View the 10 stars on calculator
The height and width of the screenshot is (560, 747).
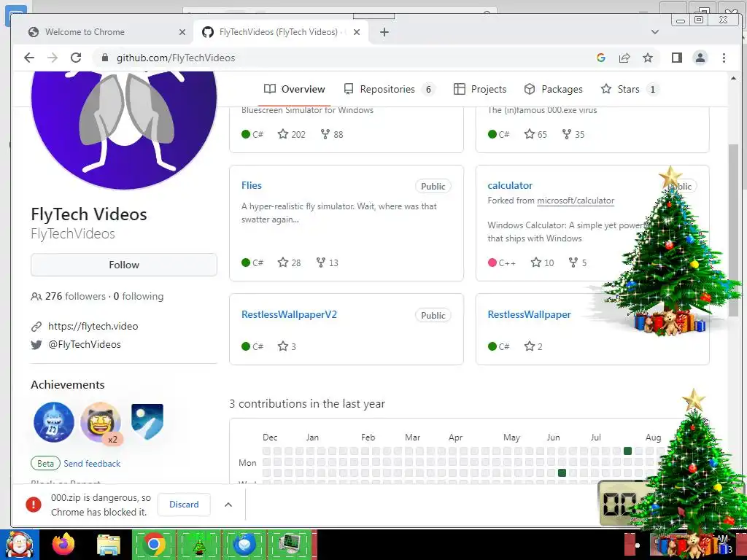tap(543, 262)
